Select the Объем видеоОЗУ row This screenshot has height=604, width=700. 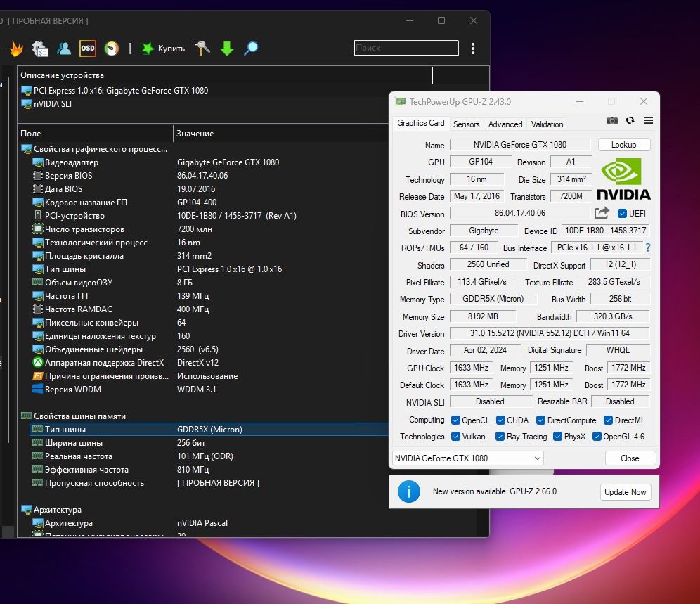coord(210,283)
